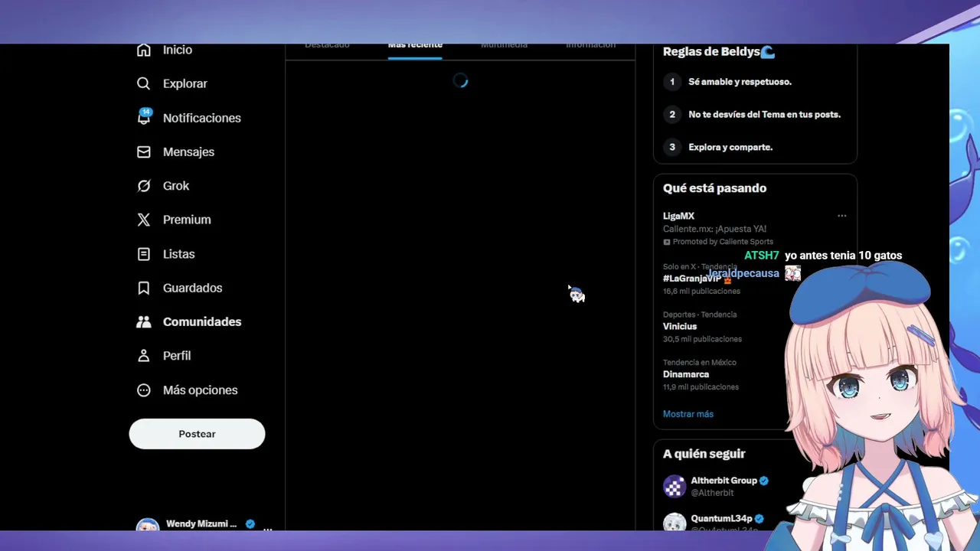This screenshot has width=980, height=551.
Task: Click the Postear button
Action: [197, 434]
